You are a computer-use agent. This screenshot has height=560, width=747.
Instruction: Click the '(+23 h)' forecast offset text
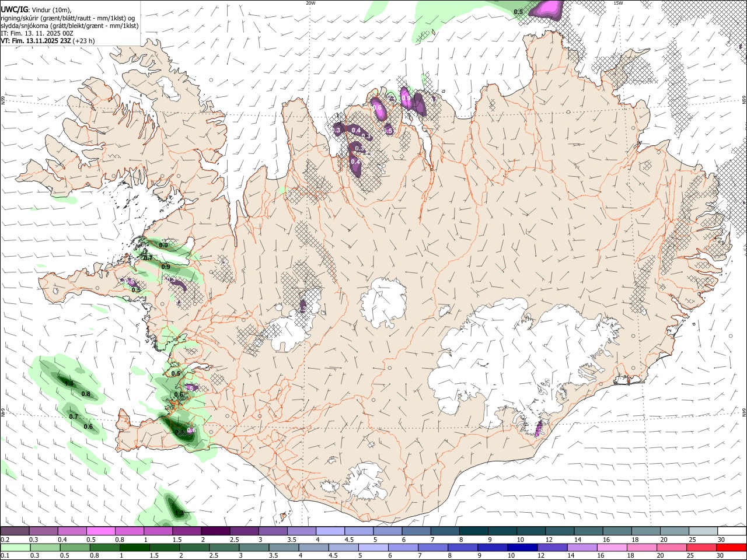pyautogui.click(x=84, y=41)
